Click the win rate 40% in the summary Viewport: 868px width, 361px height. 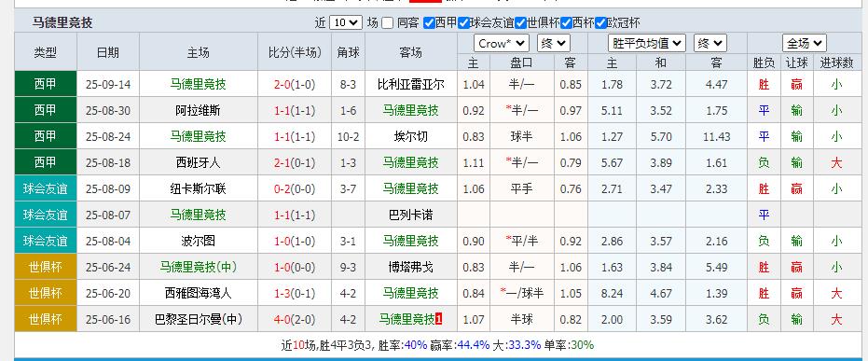click(416, 345)
